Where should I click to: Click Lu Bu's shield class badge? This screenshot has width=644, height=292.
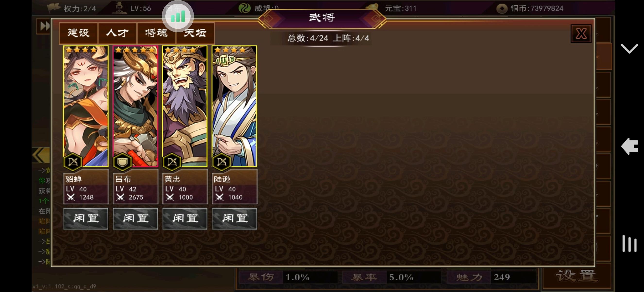(122, 162)
